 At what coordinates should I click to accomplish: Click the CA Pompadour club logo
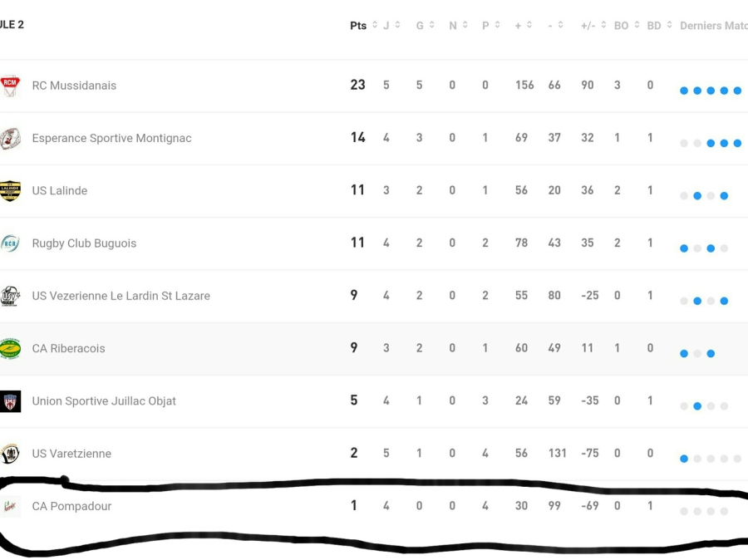click(x=10, y=506)
